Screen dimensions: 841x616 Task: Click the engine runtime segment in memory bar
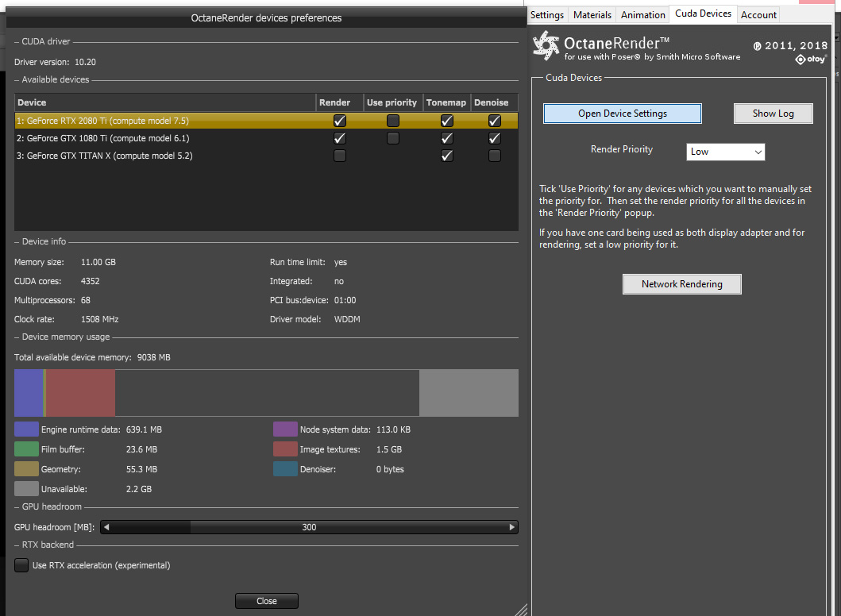[x=29, y=392]
